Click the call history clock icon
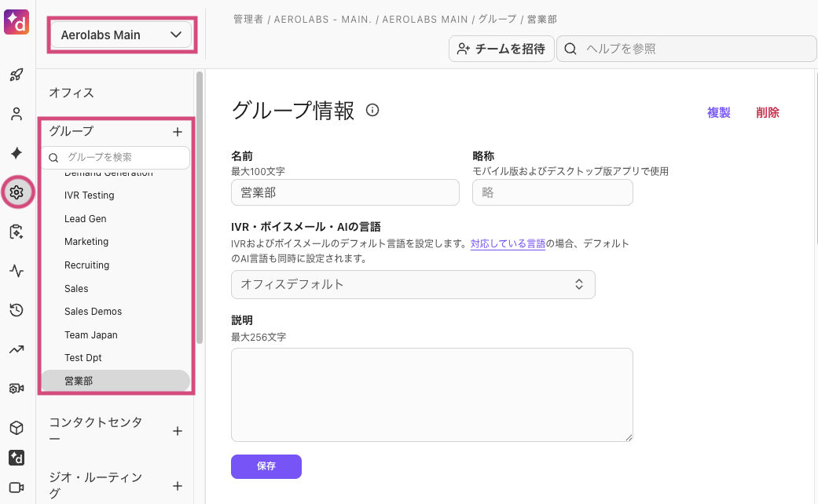The width and height of the screenshot is (818, 504). point(17,310)
